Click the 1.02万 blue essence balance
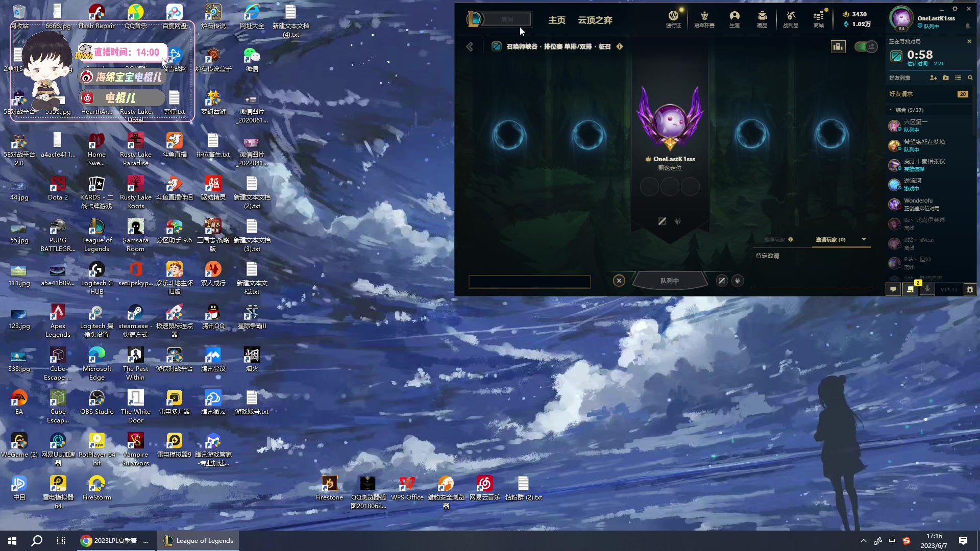980x551 pixels. click(857, 24)
